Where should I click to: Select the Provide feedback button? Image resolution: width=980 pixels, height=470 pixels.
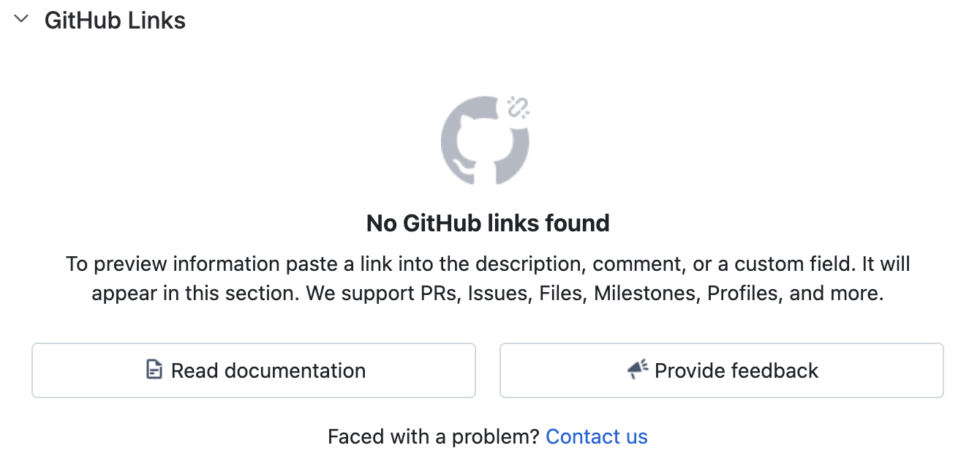722,370
